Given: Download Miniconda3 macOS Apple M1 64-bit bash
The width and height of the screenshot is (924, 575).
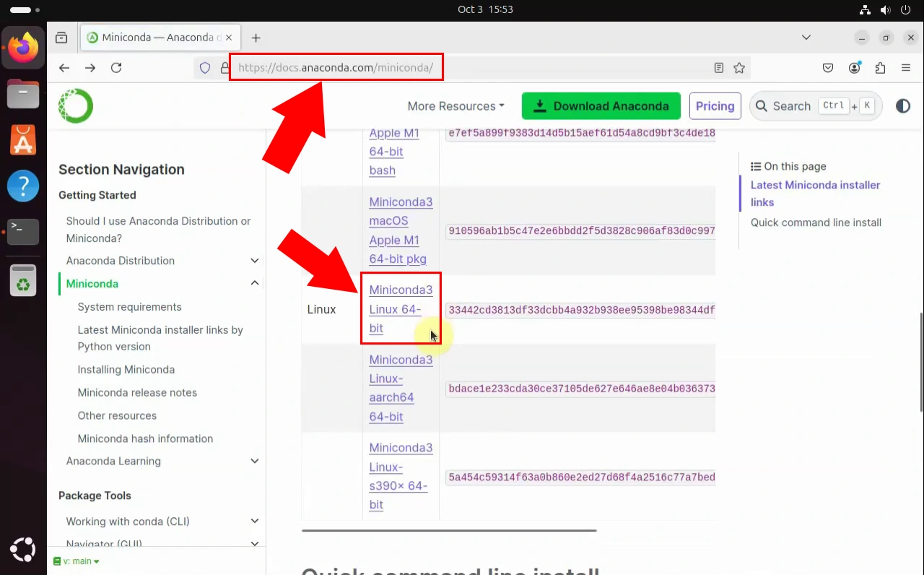Looking at the screenshot, I should [394, 152].
